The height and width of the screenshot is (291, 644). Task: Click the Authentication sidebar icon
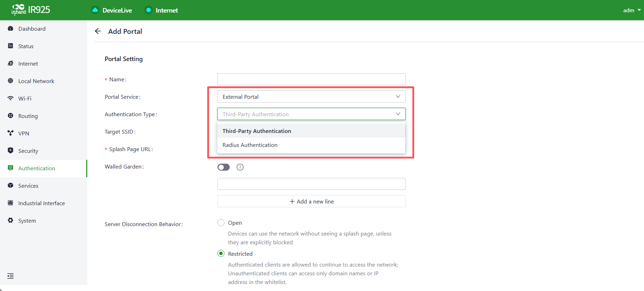point(10,168)
